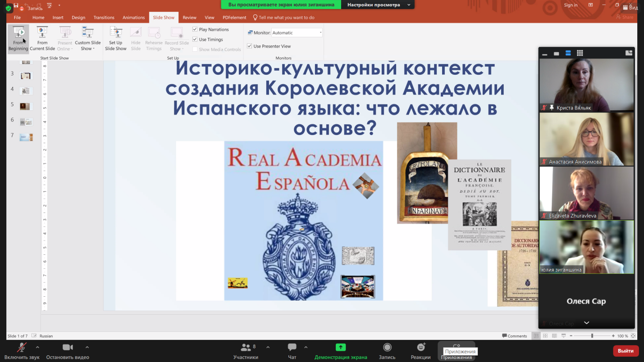Screen dimensions: 644x362
Task: Click Криста Вяльяк's video tile
Action: pos(586,85)
